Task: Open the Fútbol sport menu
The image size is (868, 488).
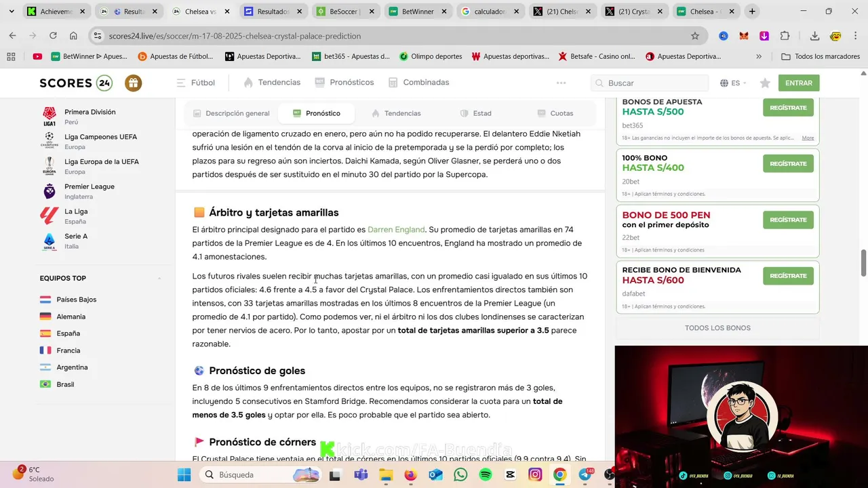Action: point(195,83)
